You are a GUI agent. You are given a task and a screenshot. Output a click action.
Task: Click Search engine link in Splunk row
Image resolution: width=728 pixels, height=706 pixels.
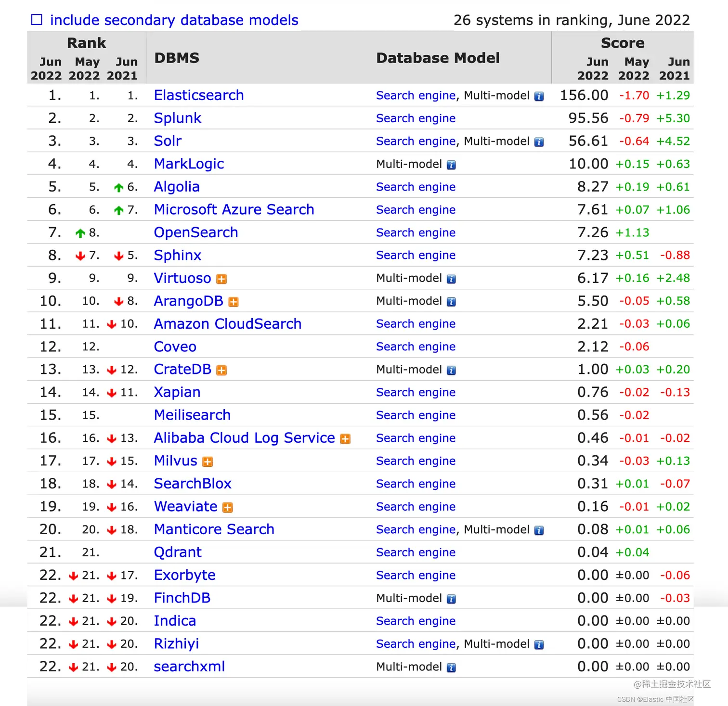coord(416,118)
